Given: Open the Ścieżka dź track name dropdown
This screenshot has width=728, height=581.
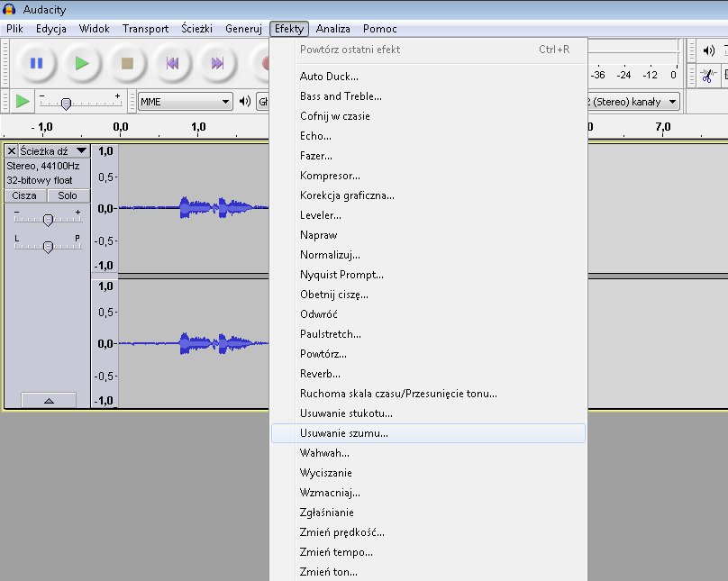Looking at the screenshot, I should tap(53, 150).
